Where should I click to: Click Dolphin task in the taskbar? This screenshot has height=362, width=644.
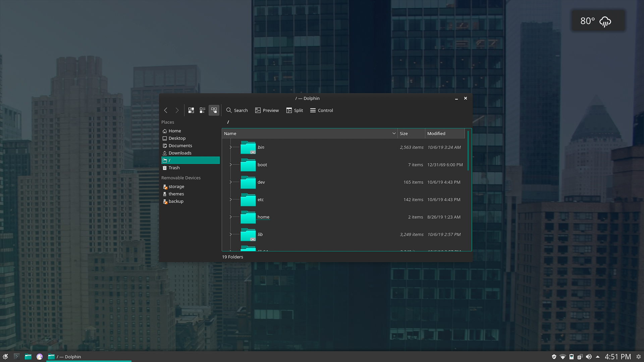89,357
